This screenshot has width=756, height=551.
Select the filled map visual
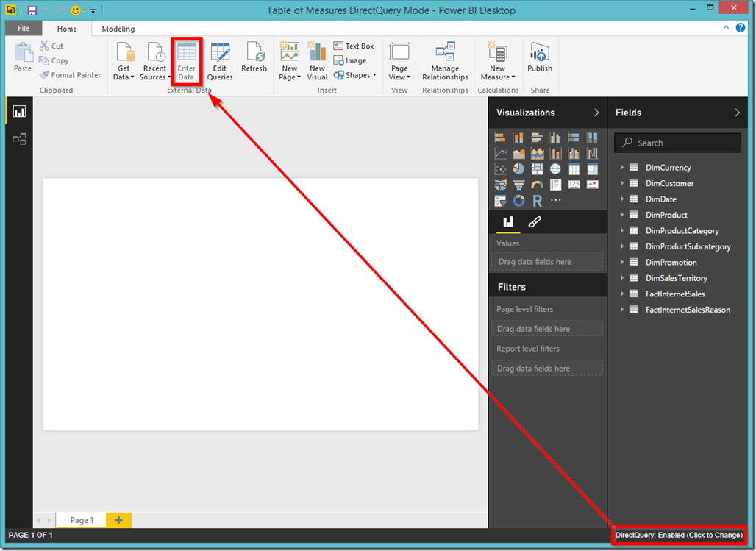point(500,185)
